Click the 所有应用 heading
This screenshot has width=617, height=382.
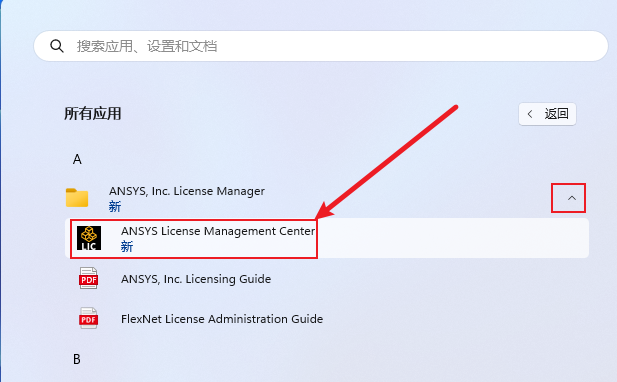click(93, 114)
